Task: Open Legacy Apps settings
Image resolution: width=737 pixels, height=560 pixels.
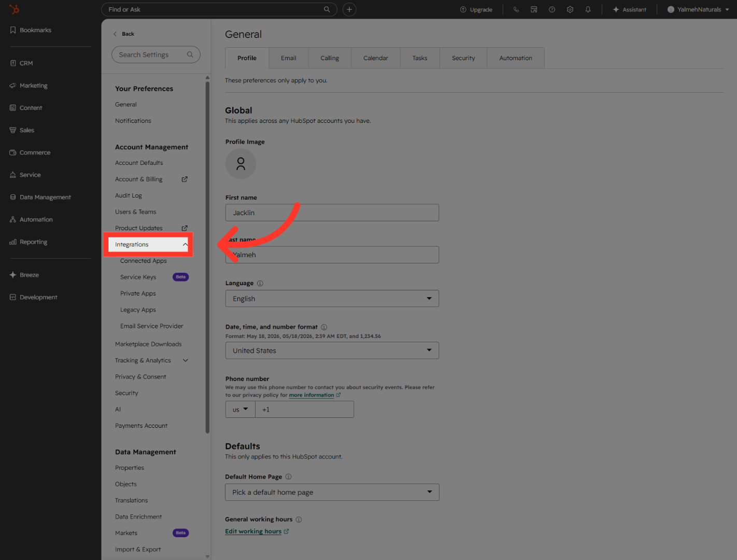Action: [x=138, y=310]
